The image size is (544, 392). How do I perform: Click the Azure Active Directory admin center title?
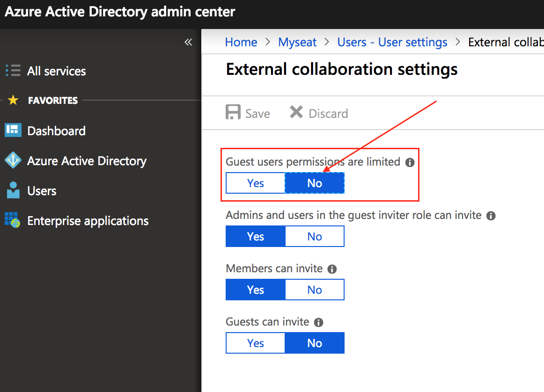click(120, 12)
